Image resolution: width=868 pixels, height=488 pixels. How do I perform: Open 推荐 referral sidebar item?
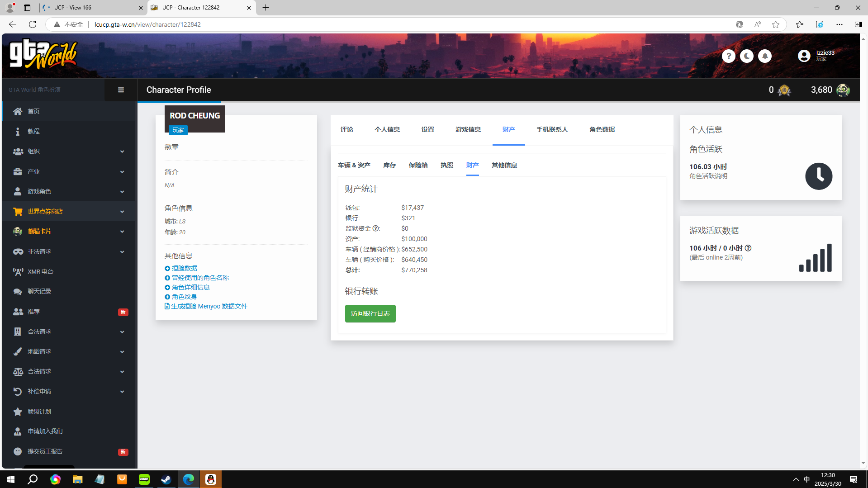pos(69,312)
